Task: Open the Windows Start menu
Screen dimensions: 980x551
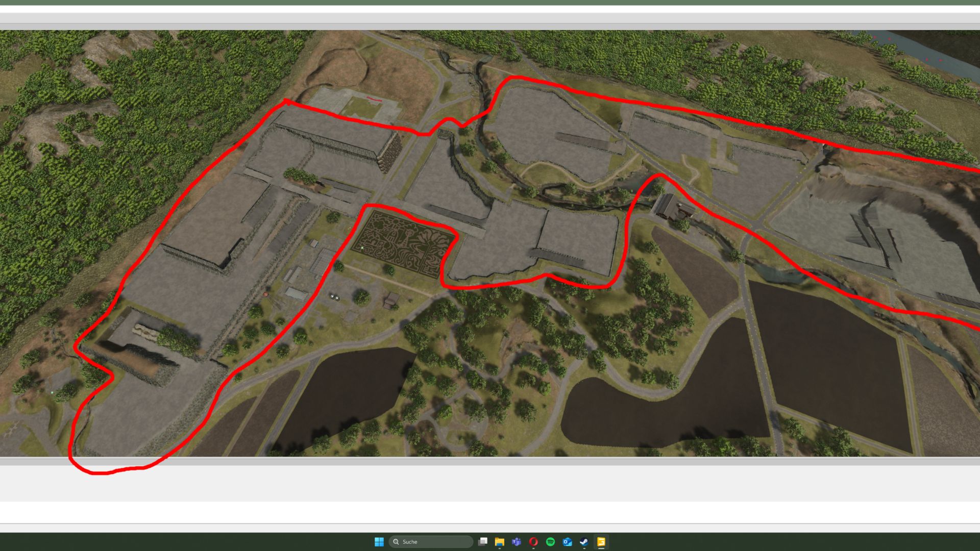Action: [379, 542]
